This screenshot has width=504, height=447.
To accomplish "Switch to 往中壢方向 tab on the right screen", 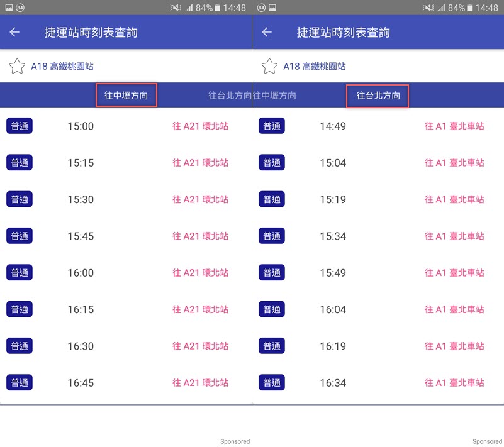I will (274, 96).
